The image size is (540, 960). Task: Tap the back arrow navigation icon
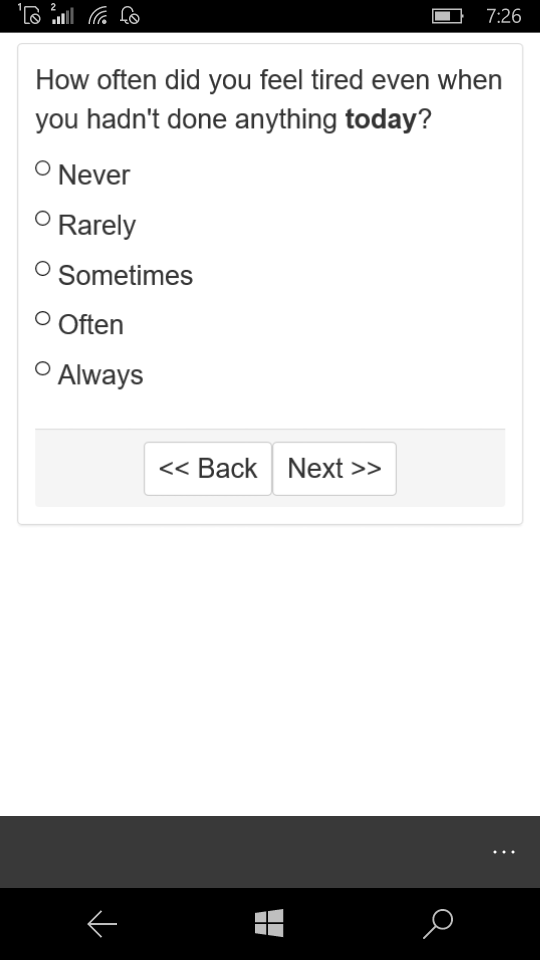click(102, 924)
